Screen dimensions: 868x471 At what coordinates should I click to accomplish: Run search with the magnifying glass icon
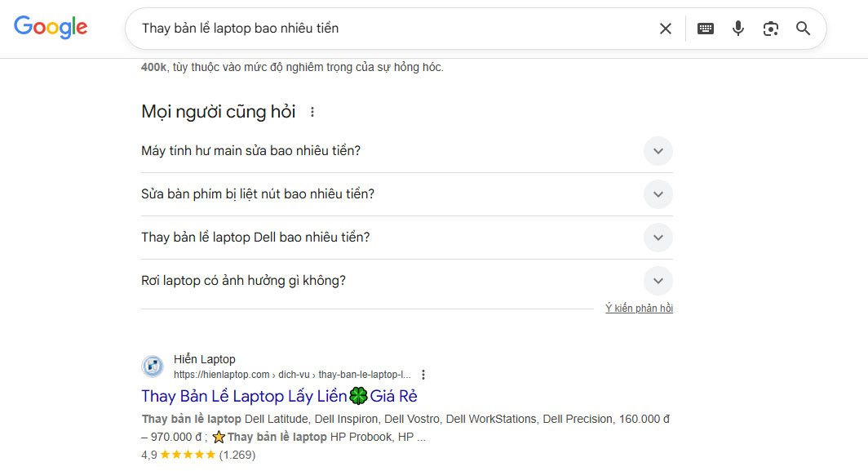tap(804, 29)
